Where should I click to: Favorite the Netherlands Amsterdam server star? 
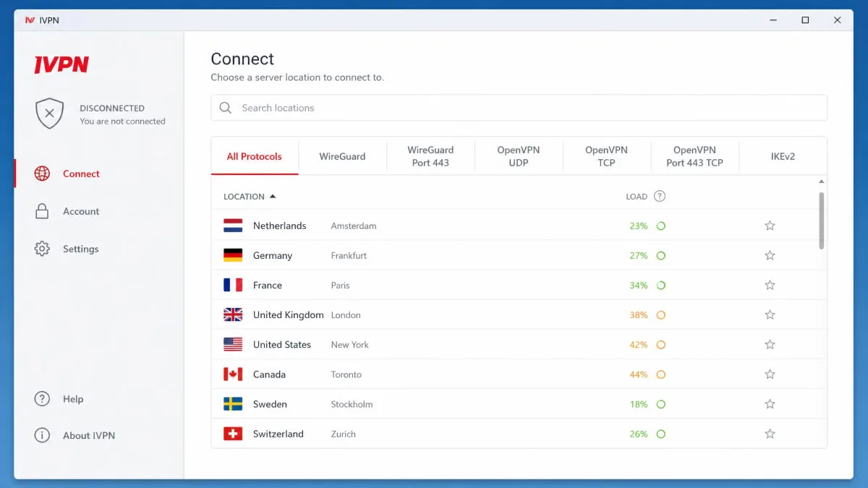(x=770, y=226)
